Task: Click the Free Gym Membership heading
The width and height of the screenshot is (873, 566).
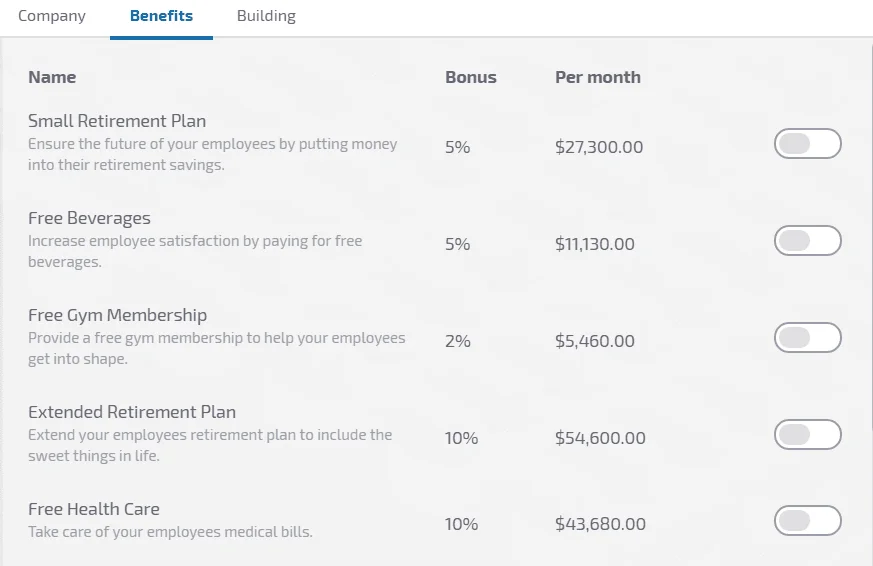Action: 117,315
